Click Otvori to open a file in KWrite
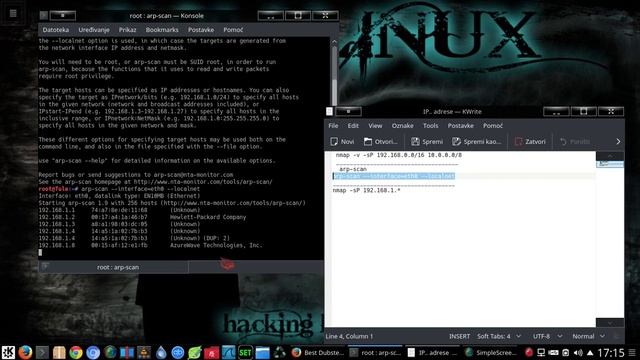Image resolution: width=640 pixels, height=360 pixels. click(x=380, y=142)
